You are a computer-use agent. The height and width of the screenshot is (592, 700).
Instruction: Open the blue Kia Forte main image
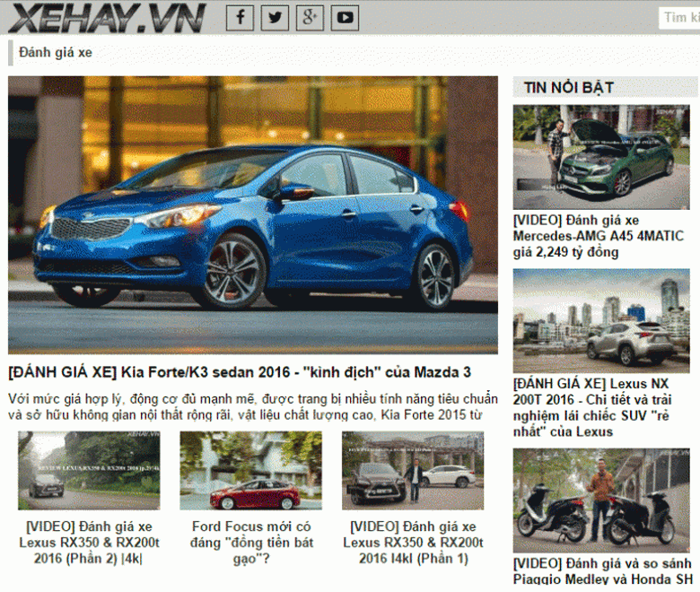pos(252,214)
